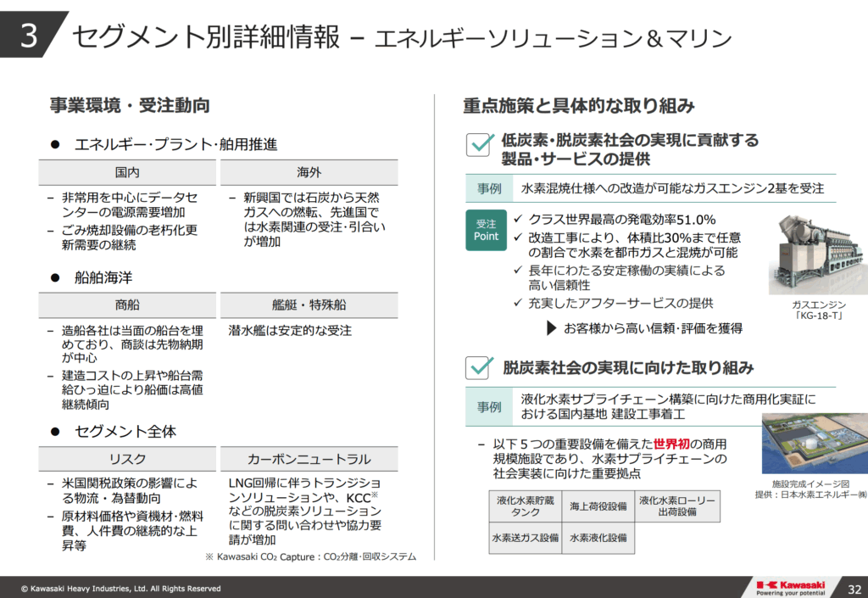Image resolution: width=868 pixels, height=598 pixels.
Task: Click the text クラス世界最高の発電効率51.0%
Action: [621, 219]
